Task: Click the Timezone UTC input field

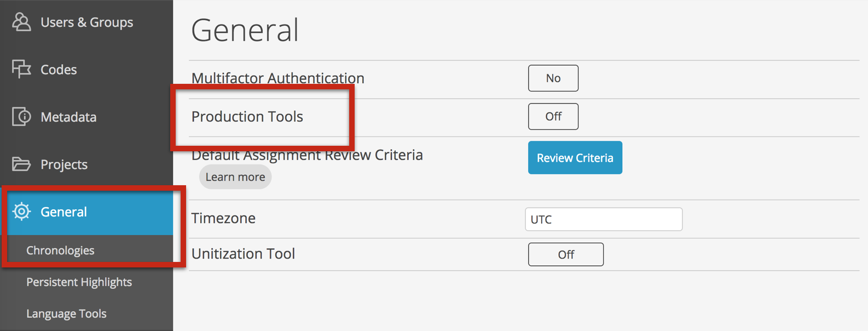Action: coord(604,219)
